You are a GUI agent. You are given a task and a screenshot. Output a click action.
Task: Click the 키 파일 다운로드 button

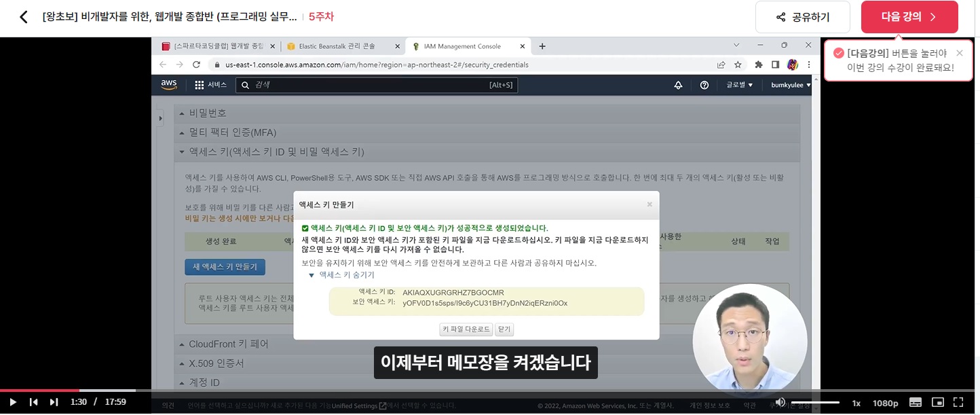pos(466,329)
